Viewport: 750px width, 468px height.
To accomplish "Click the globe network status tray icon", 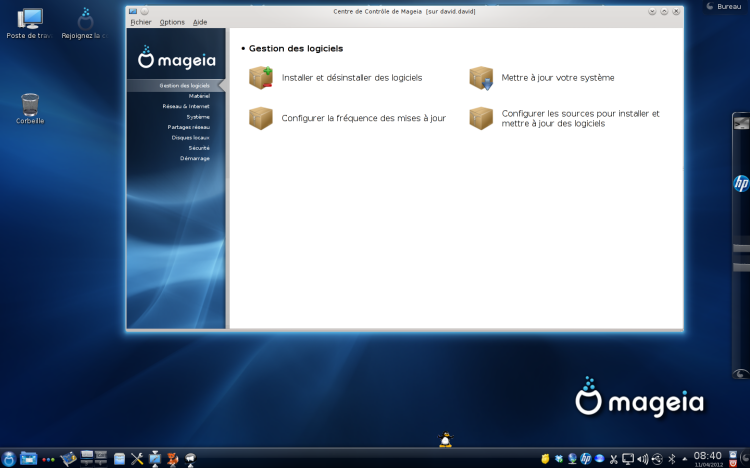I will [572, 459].
